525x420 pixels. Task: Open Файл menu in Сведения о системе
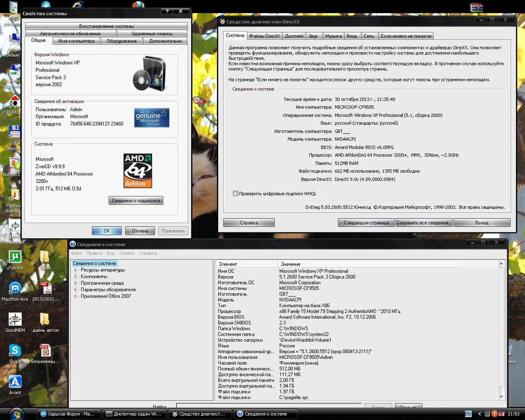(x=76, y=253)
